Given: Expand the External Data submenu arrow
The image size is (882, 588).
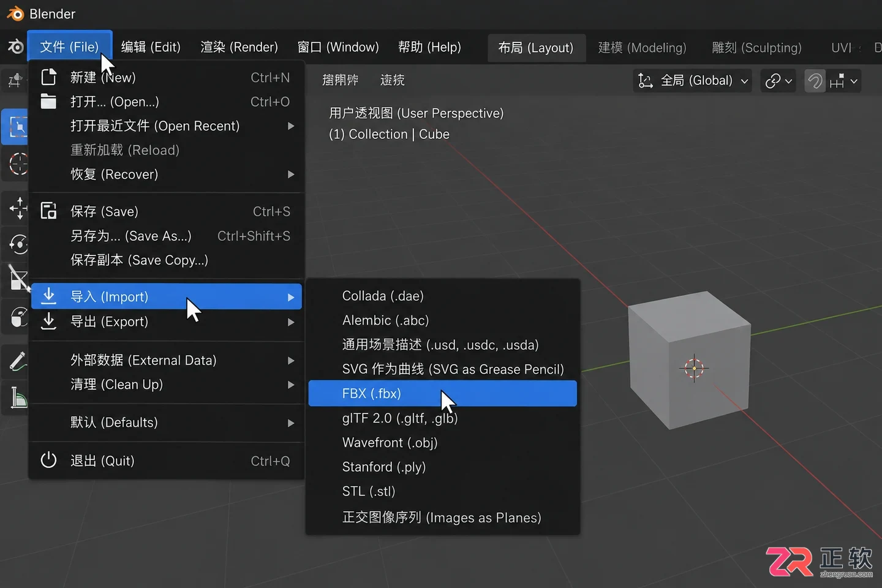Looking at the screenshot, I should [x=291, y=360].
